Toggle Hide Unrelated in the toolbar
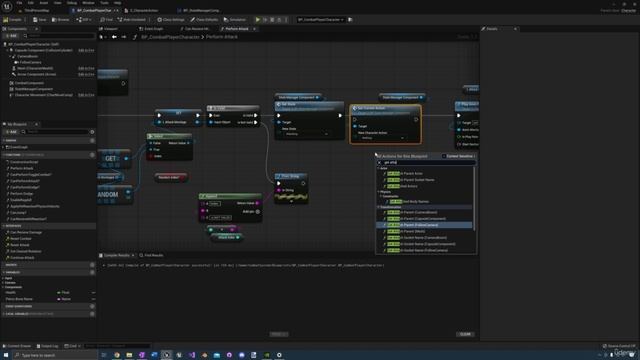The height and width of the screenshot is (360, 640). [131, 20]
